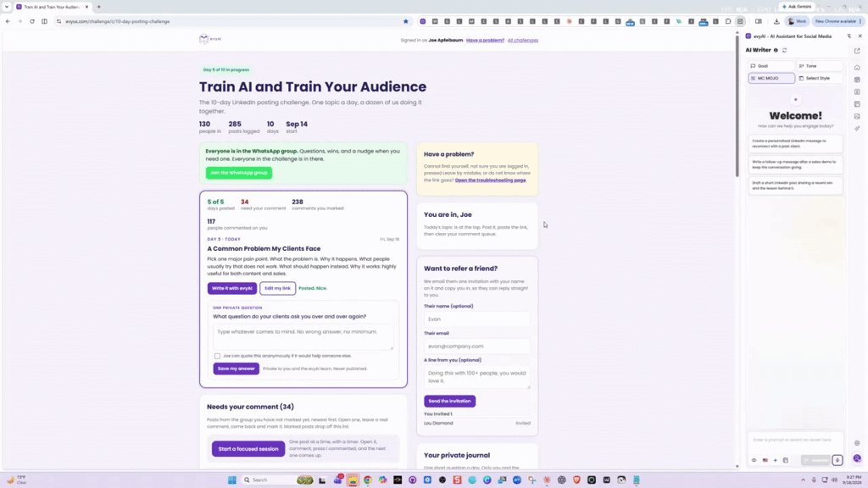Open the MC MOJO selector
This screenshot has width=868, height=488.
click(771, 78)
